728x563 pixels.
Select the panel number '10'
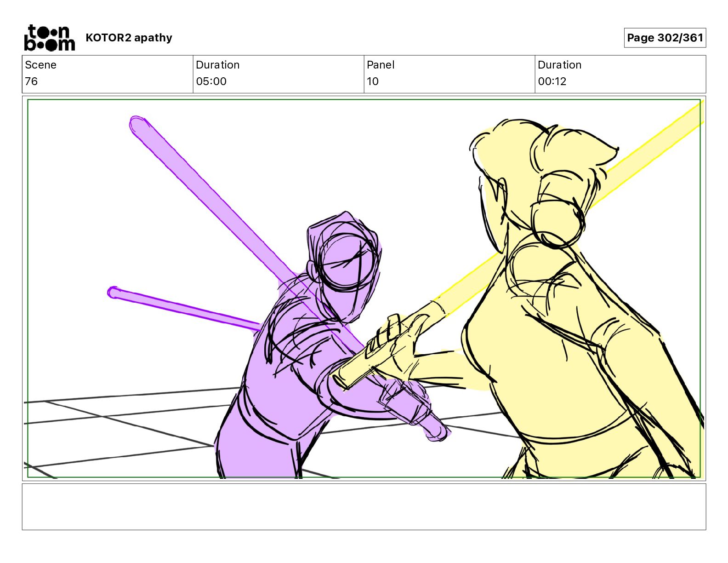point(373,81)
